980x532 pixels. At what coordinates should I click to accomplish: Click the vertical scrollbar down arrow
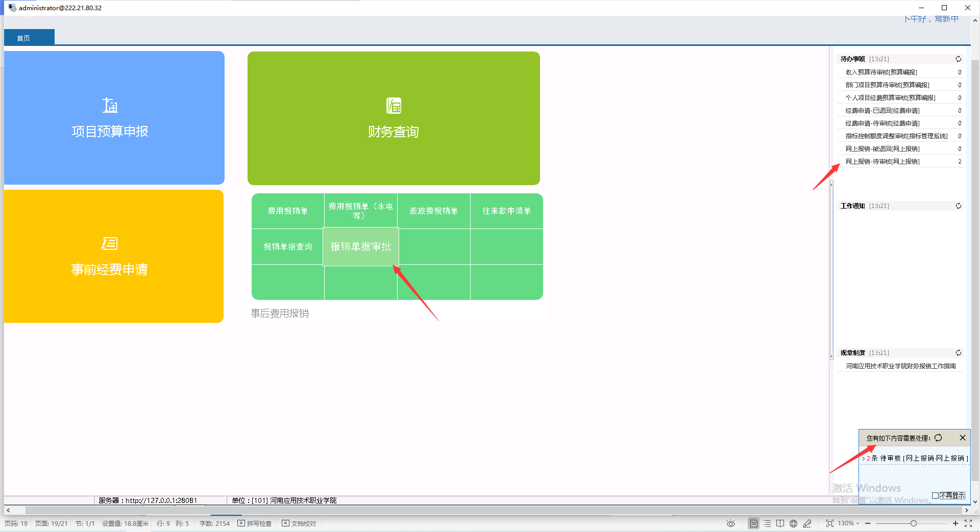point(975,501)
